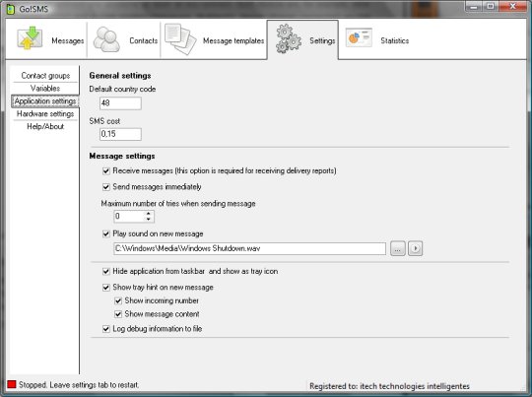The height and width of the screenshot is (397, 532).
Task: Uncheck Send messages immediately
Action: (106, 187)
